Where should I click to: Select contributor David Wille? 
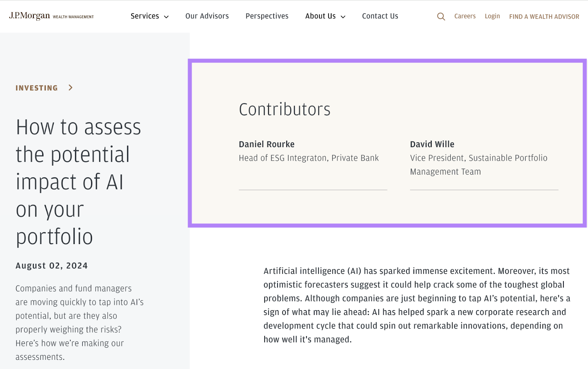(432, 144)
